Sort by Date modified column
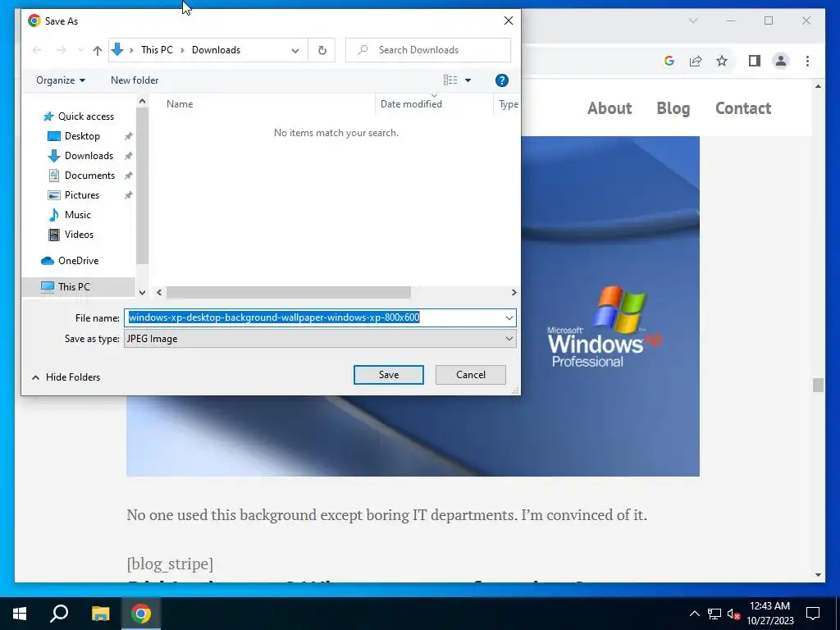This screenshot has width=840, height=630. 411,104
